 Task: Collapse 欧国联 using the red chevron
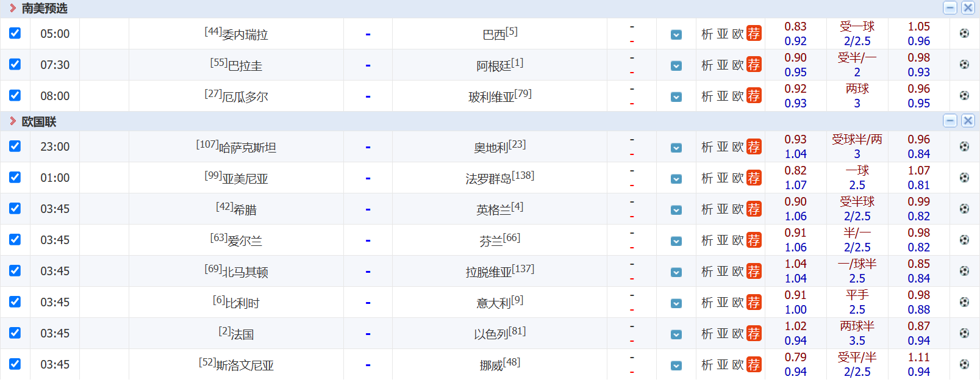[13, 121]
